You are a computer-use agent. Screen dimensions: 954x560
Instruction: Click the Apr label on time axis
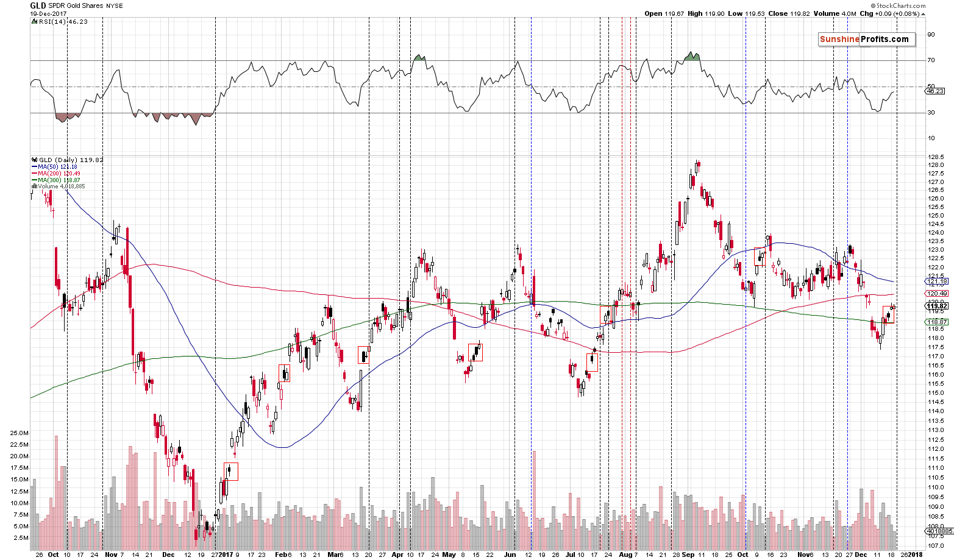pos(397,555)
